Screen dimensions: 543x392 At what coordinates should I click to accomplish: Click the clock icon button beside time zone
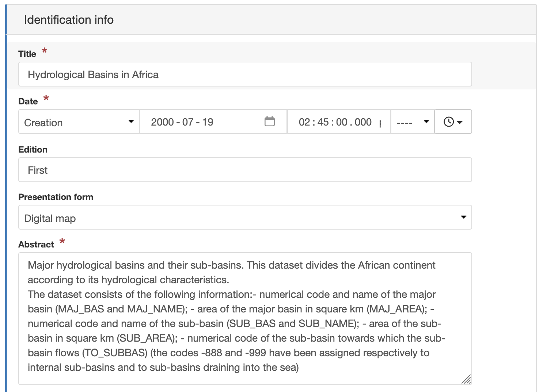tap(453, 122)
